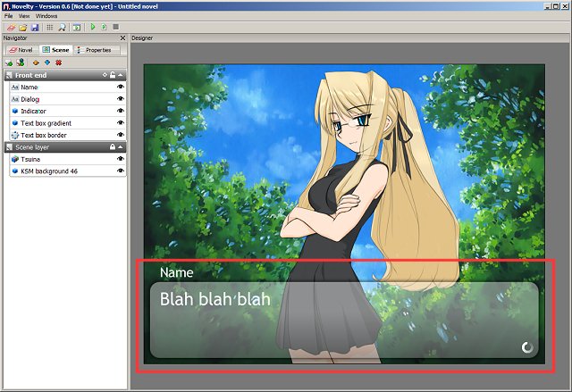Click the blue move-down arrow icon
Viewport: 572px width, 392px height.
47,63
